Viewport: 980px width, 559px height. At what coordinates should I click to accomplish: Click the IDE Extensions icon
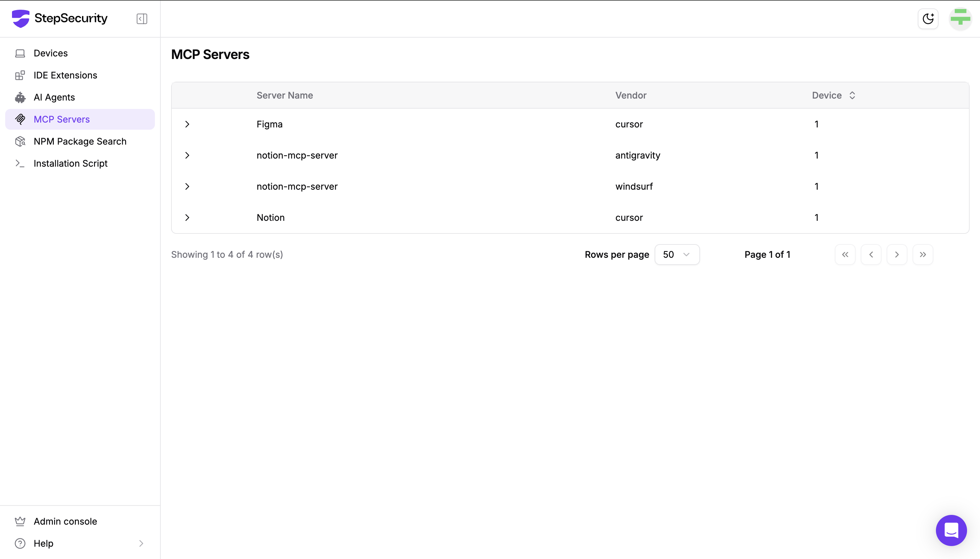20,75
